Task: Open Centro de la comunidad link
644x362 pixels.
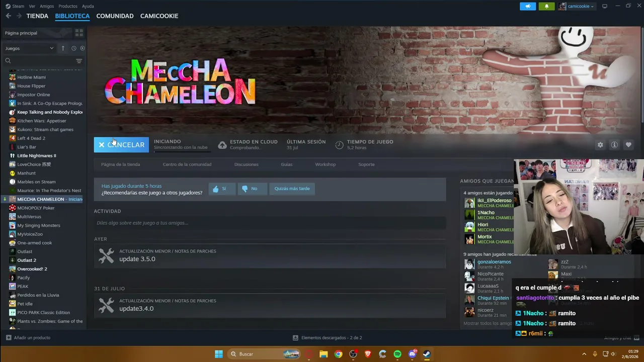Action: pyautogui.click(x=187, y=164)
